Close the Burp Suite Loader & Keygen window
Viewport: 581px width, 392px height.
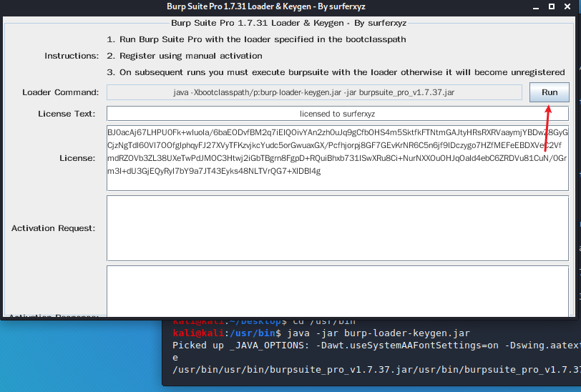(567, 6)
